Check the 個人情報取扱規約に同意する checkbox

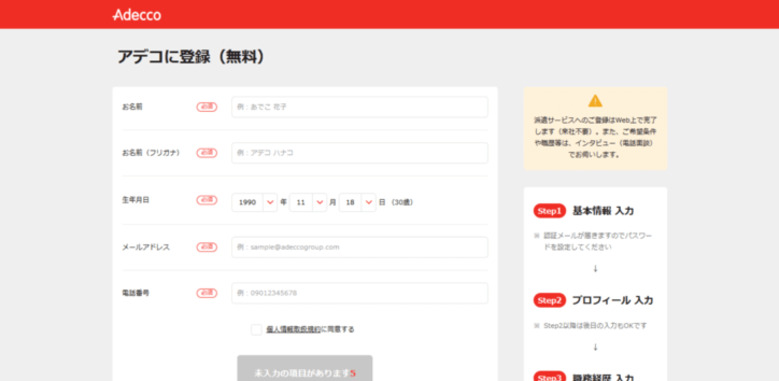[256, 329]
